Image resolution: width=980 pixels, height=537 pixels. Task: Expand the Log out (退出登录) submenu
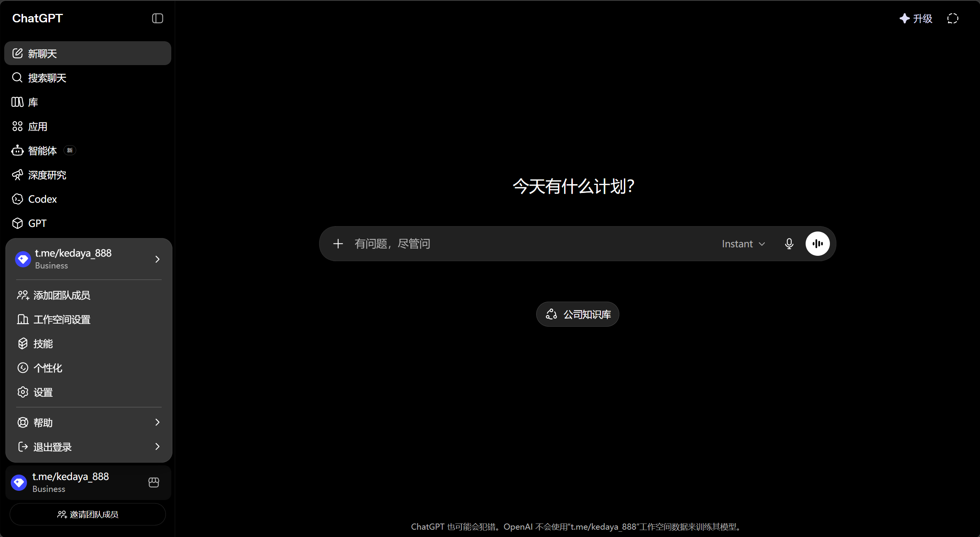coord(89,447)
